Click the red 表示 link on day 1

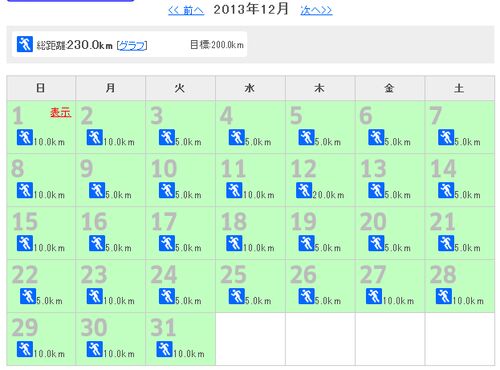[61, 112]
